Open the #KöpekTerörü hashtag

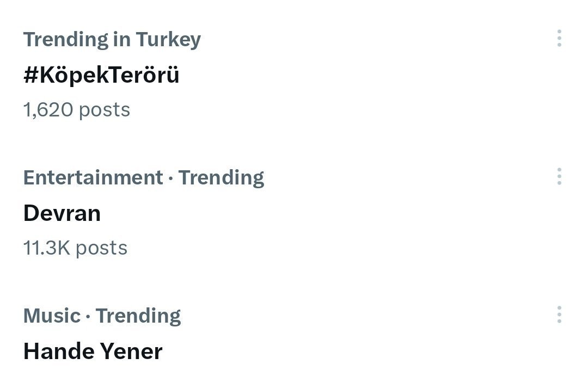[101, 76]
